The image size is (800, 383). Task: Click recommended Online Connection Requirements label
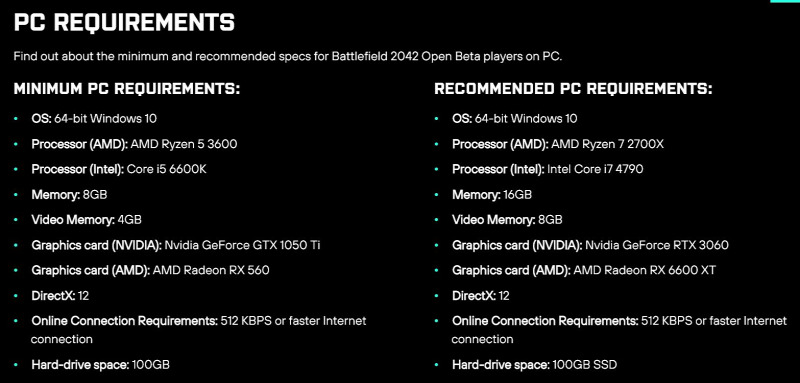point(545,321)
